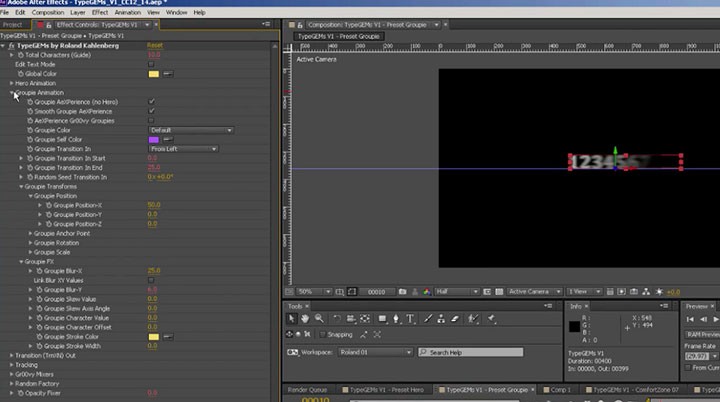Select the Rectangle shape tool
Screen dimensions: 720x402
click(x=382, y=318)
